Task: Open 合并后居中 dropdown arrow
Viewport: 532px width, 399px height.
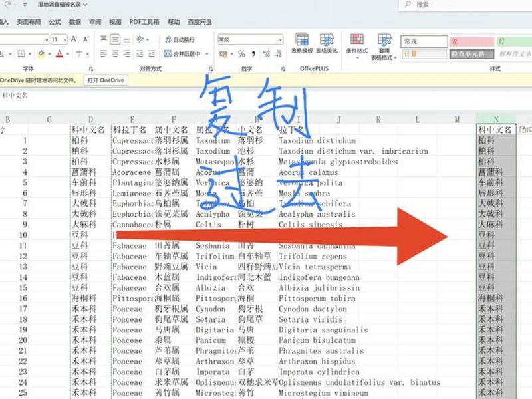Action: [x=207, y=54]
